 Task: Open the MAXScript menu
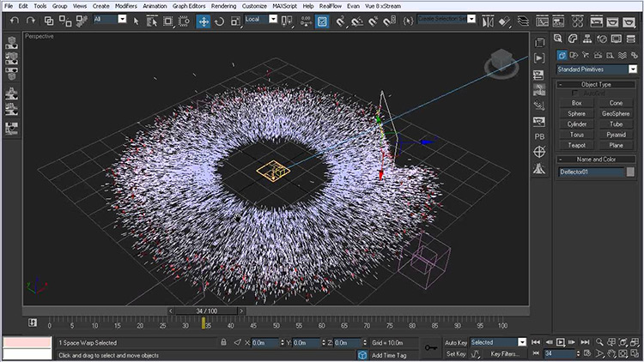[284, 6]
